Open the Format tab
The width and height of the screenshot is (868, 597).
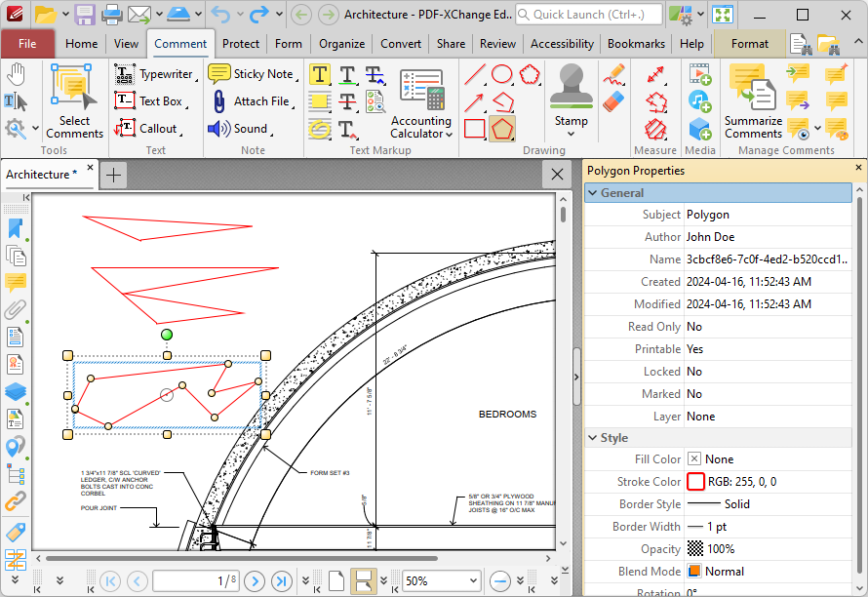point(750,44)
